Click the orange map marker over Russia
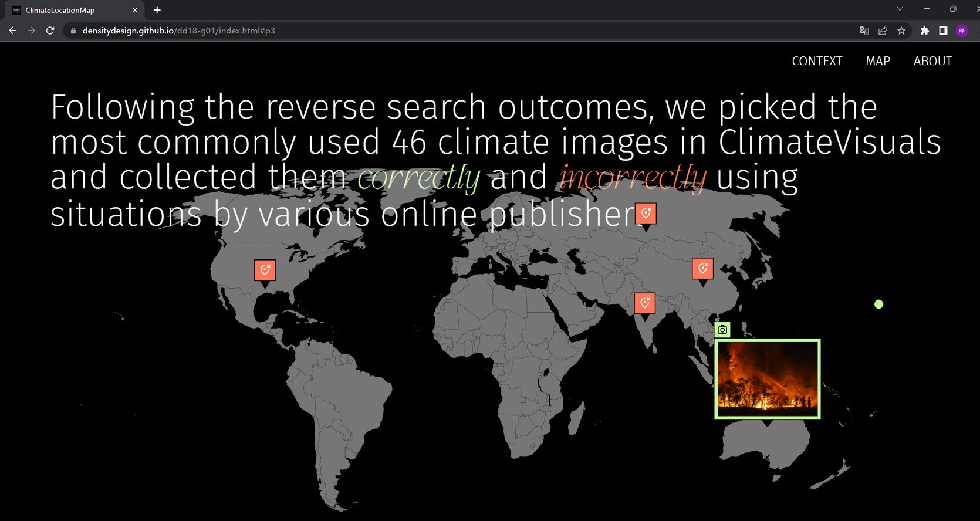The height and width of the screenshot is (521, 980). [646, 214]
